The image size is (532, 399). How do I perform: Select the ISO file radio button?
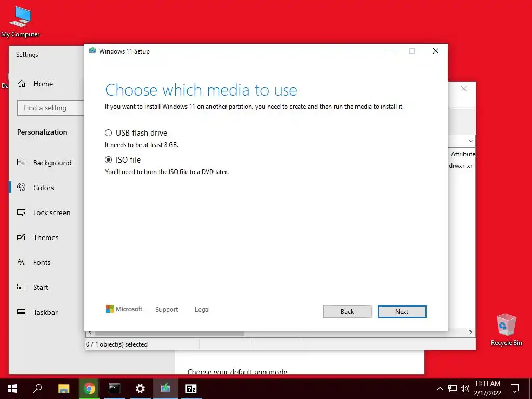pos(108,160)
